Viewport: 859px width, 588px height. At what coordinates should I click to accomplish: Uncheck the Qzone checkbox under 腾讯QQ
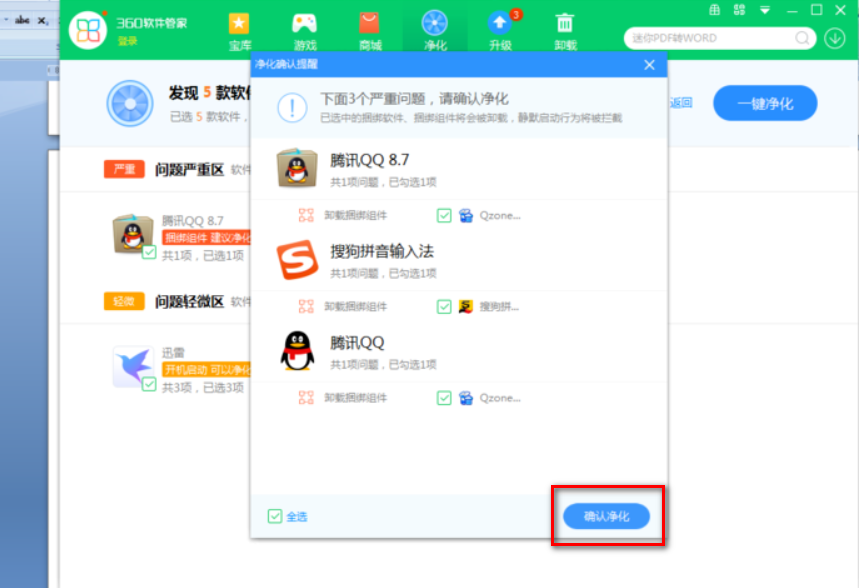444,398
